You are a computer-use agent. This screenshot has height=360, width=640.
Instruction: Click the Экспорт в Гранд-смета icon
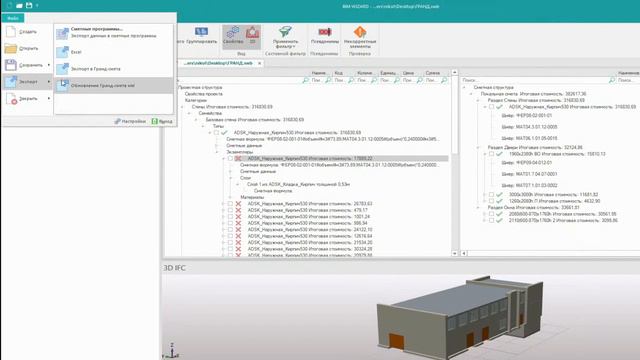tap(62, 69)
